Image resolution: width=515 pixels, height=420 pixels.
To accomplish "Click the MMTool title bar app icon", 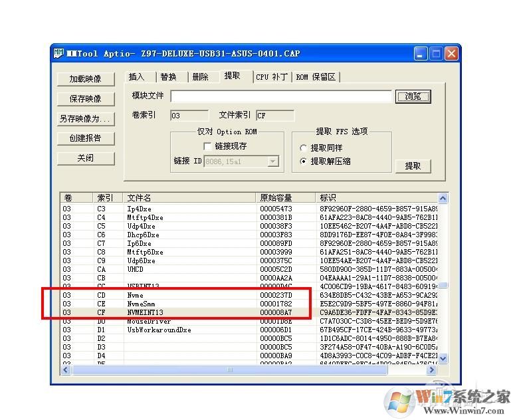I will 58,53.
